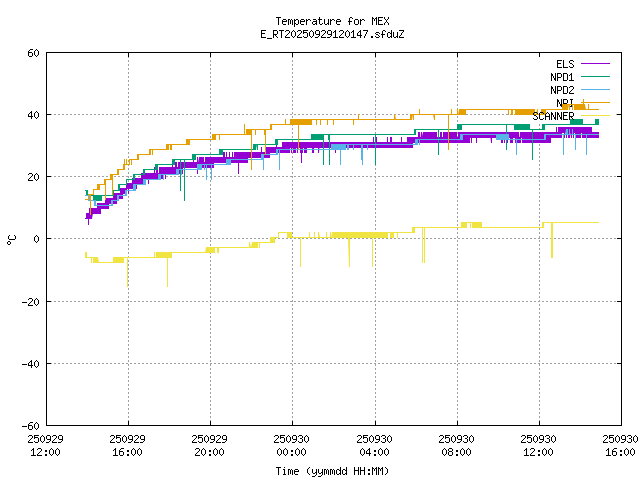Image resolution: width=640 pixels, height=480 pixels.
Task: Click the 250929 20:00 x-axis tick label
Action: (210, 445)
